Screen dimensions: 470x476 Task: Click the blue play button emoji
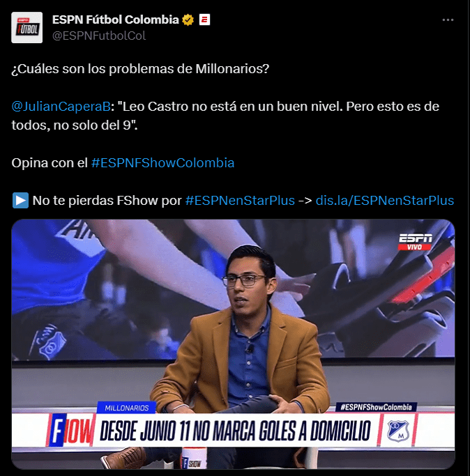pyautogui.click(x=20, y=201)
